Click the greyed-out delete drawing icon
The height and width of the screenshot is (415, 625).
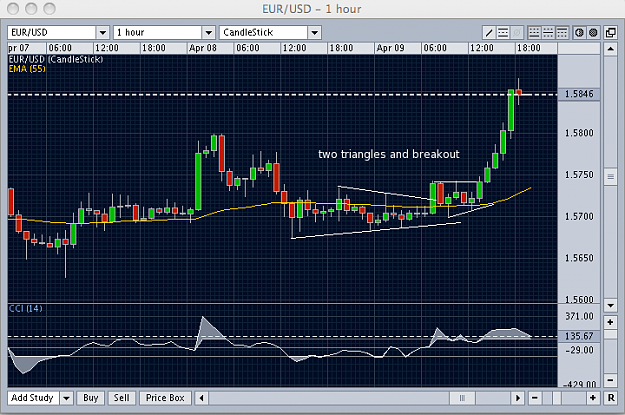click(517, 32)
